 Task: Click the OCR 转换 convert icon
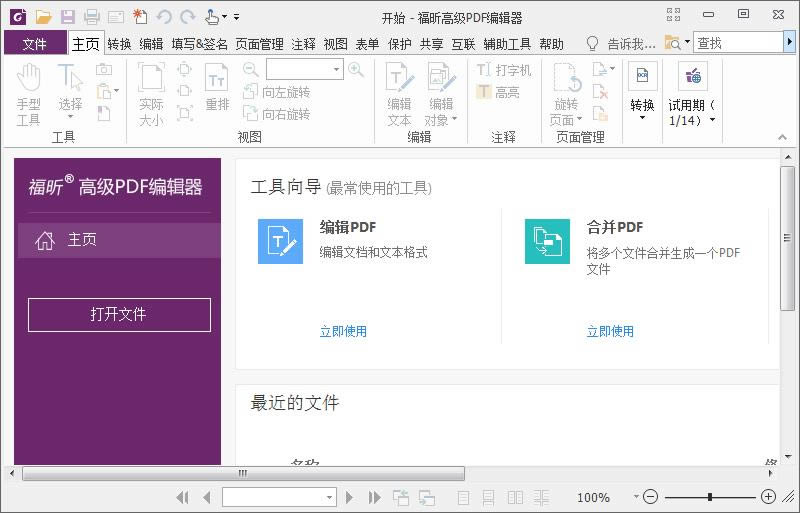[x=642, y=77]
